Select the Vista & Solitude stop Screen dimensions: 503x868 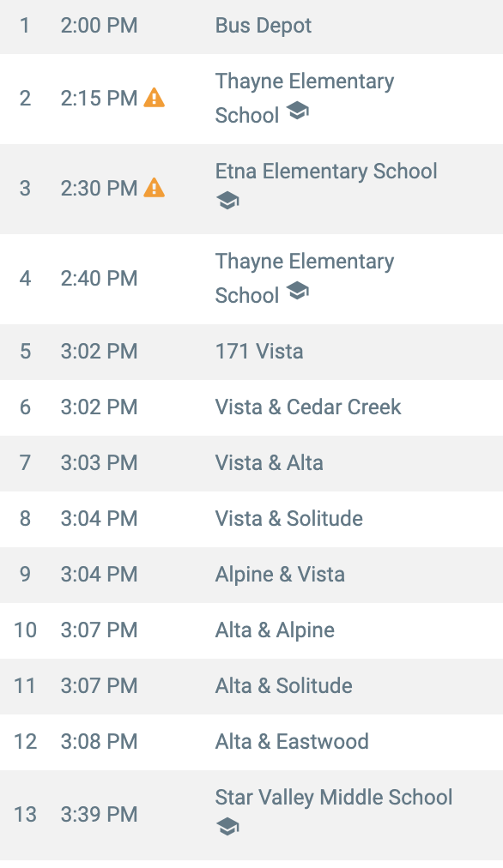coord(251,519)
